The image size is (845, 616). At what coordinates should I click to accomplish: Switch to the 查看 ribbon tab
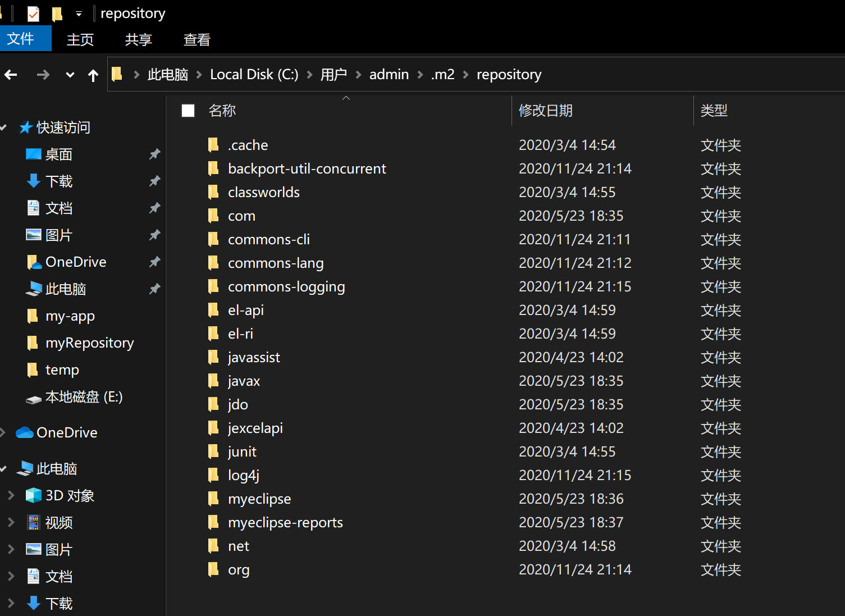pos(197,39)
